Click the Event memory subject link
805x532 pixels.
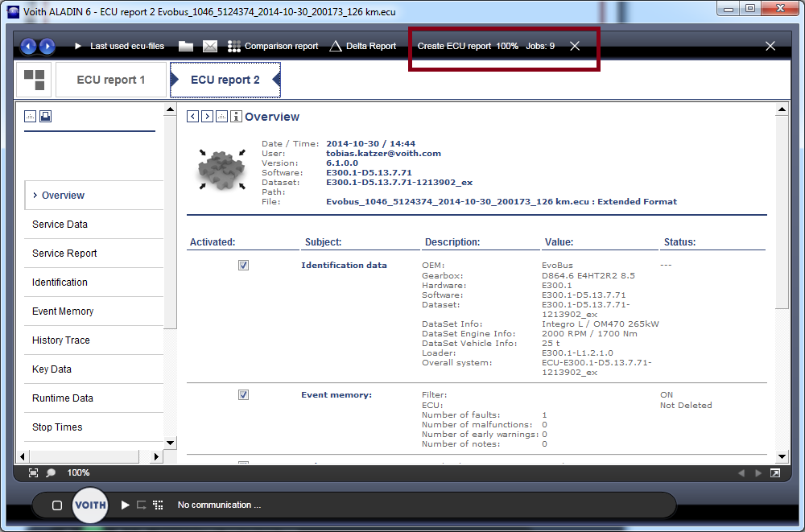click(x=336, y=395)
